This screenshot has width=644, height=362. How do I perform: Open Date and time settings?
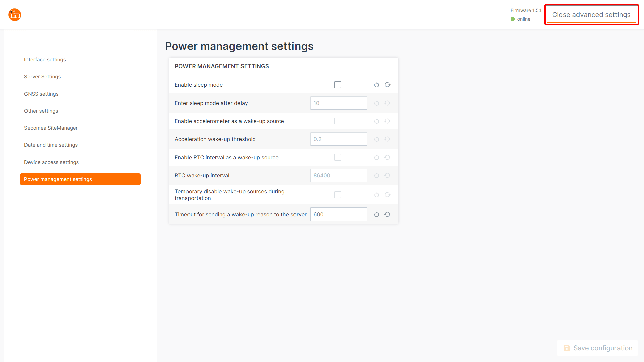click(51, 145)
